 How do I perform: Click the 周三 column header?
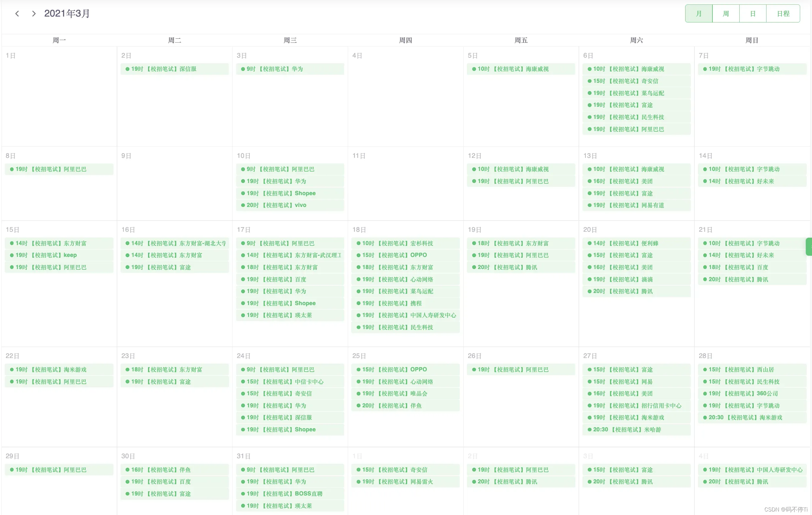coord(290,40)
